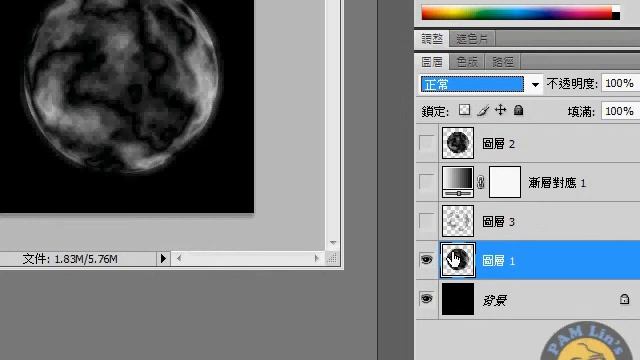Switch to the 圖層 tab

click(x=432, y=62)
